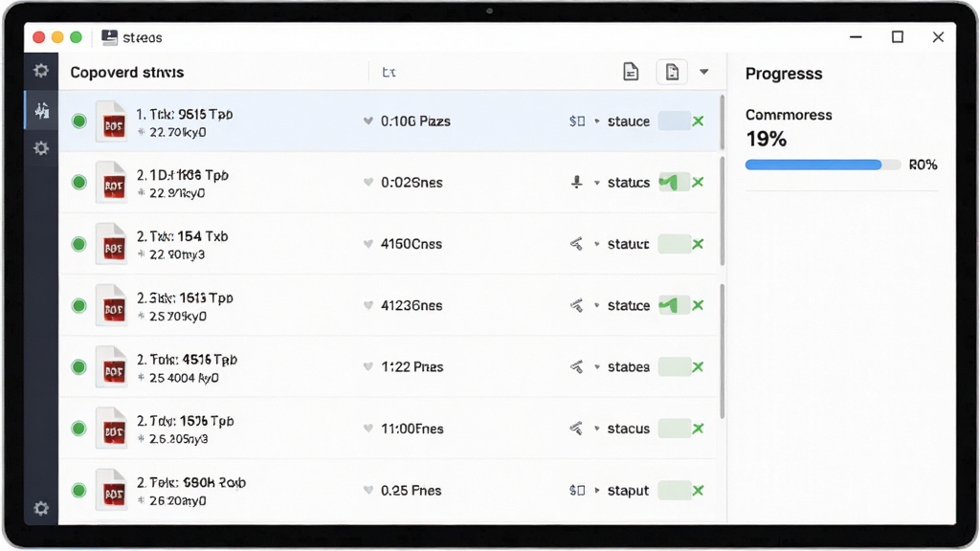
Task: Click the green zoom traffic light
Action: (77, 37)
